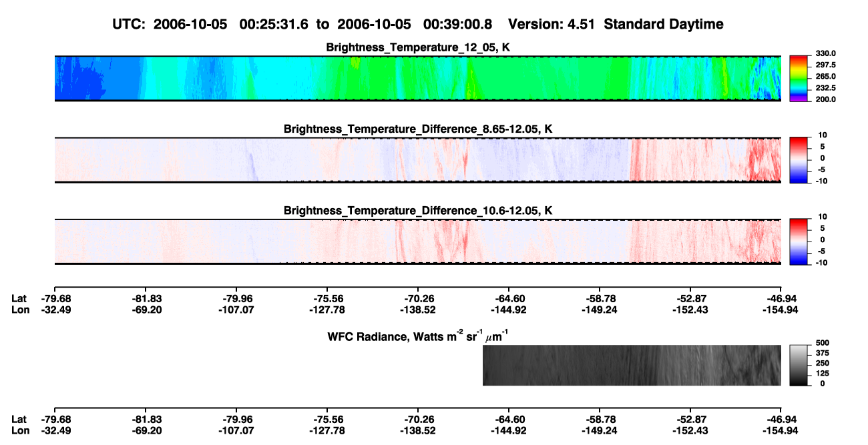868x445 pixels.
Task: Click the rainbow color bar for Brightness_Temperature_12_05
Action: click(x=799, y=78)
